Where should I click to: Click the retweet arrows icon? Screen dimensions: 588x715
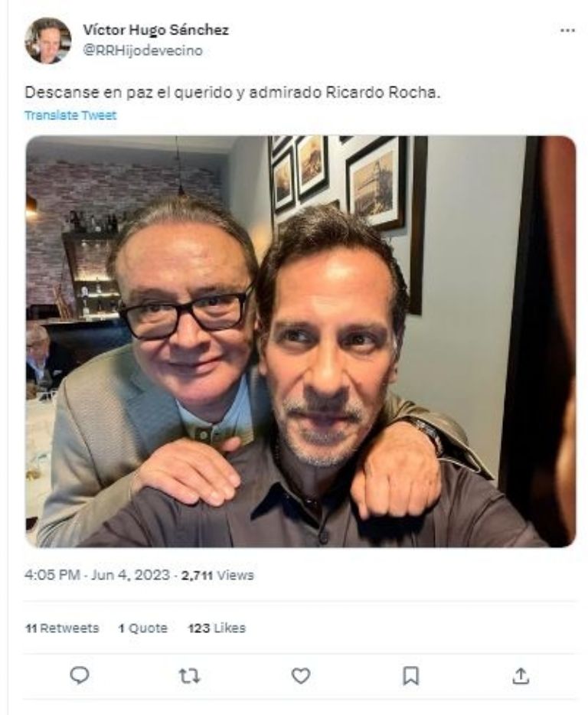[189, 674]
